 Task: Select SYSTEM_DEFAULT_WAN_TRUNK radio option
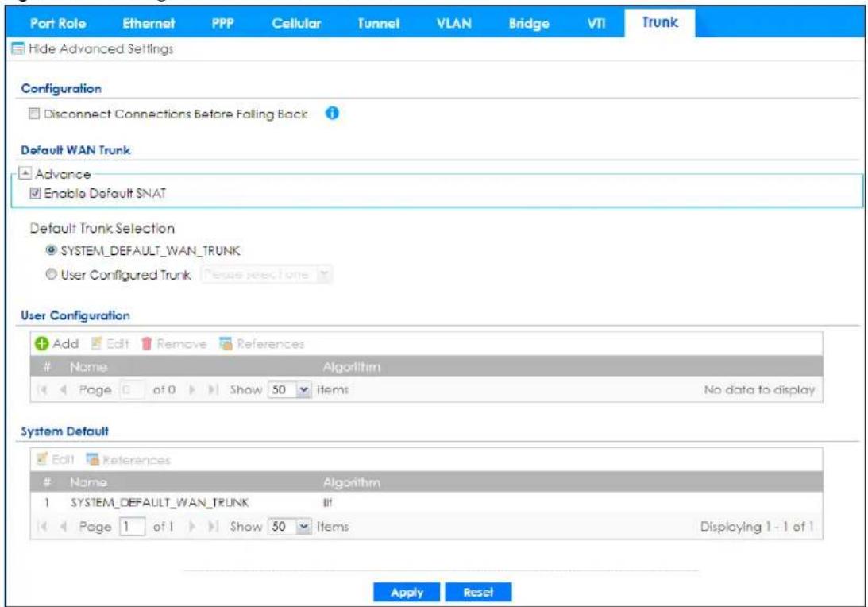51,250
